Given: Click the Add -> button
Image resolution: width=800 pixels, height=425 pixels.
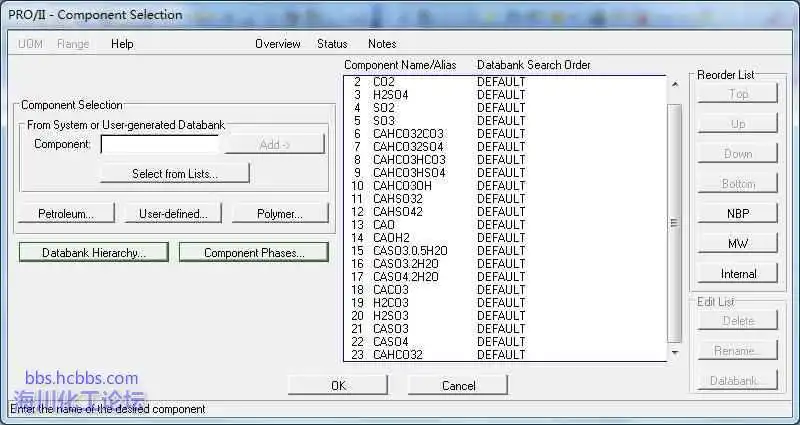Looking at the screenshot, I should click(x=274, y=144).
